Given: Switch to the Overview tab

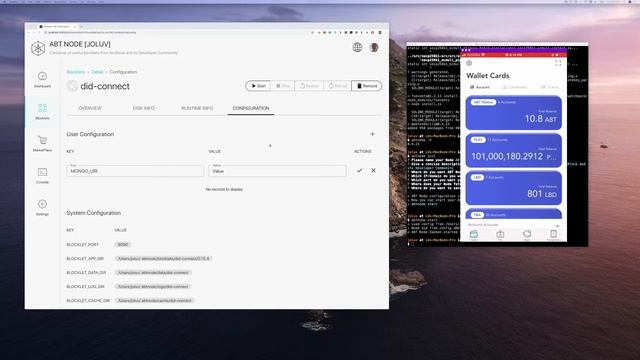Looking at the screenshot, I should 90,108.
